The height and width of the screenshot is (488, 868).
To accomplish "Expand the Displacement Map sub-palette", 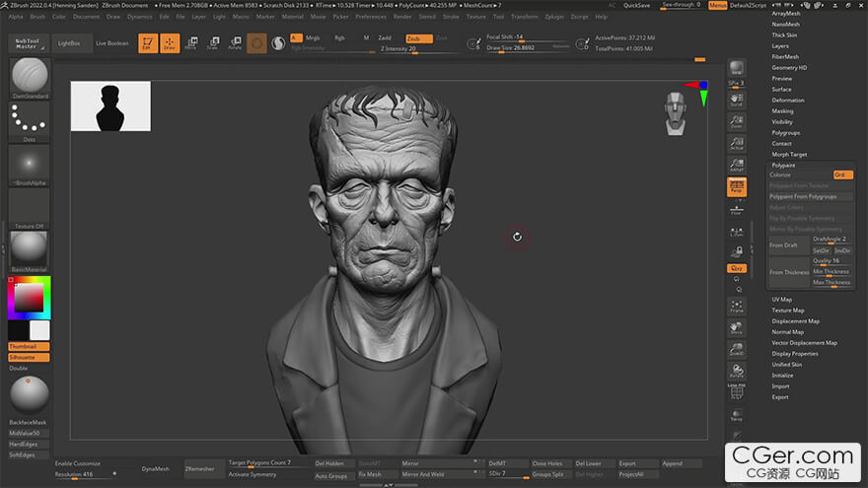I will tap(795, 321).
